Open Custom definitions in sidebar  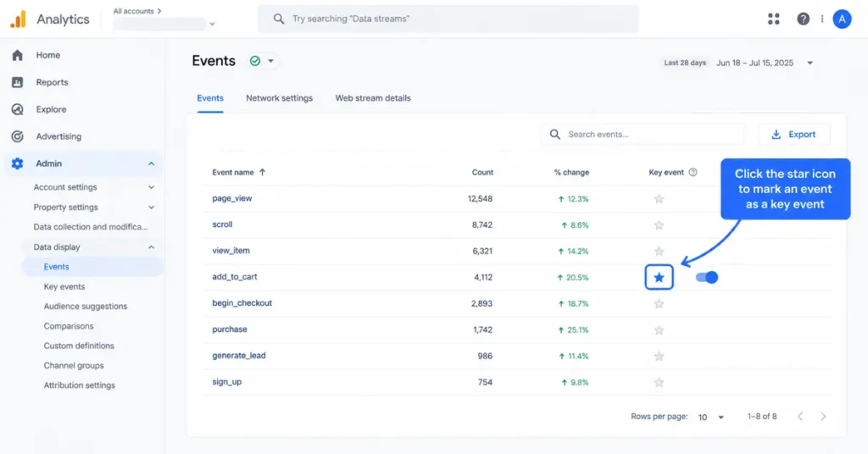(79, 346)
